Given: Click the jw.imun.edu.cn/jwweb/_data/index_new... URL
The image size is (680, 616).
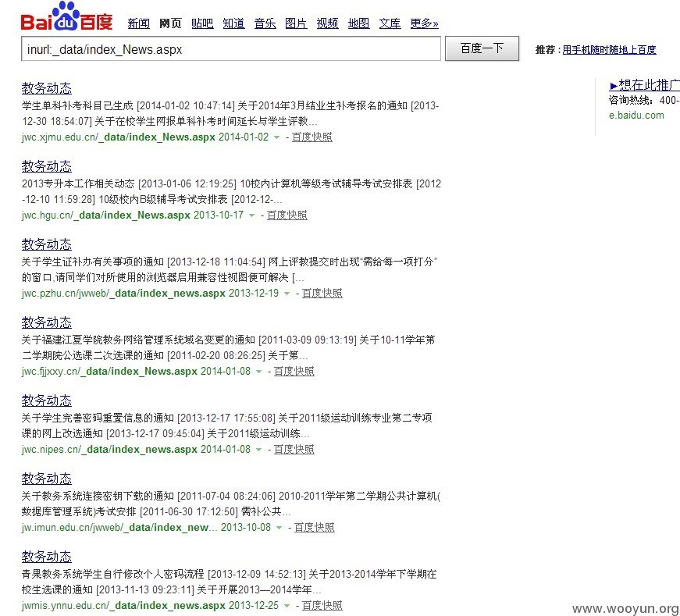Looking at the screenshot, I should coord(119,528).
